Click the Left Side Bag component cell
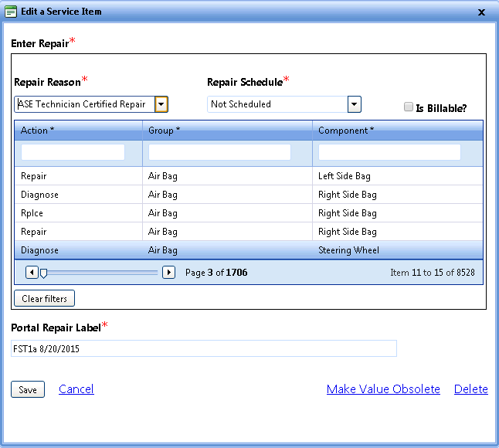 (398, 176)
